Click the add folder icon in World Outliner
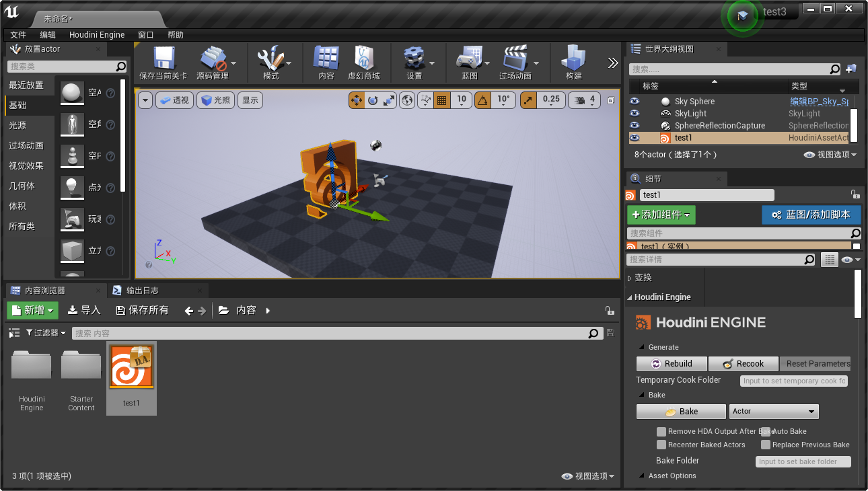This screenshot has width=868, height=491. (x=851, y=69)
